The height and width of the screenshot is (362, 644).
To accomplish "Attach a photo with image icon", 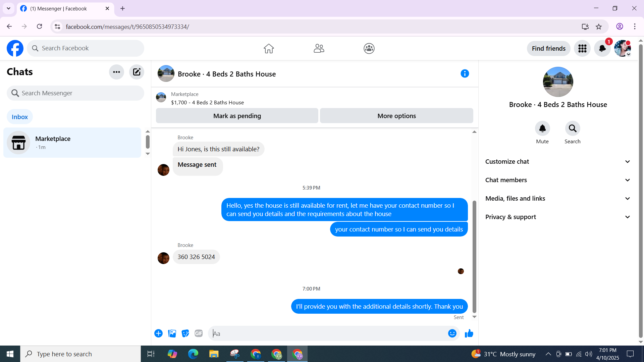I will pos(172,333).
